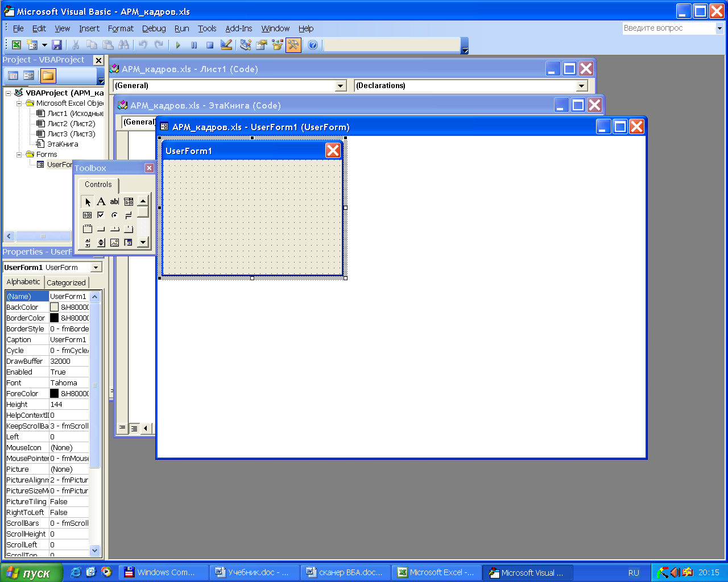Image resolution: width=728 pixels, height=582 pixels.
Task: Click the blue Help question mark icon
Action: (313, 45)
